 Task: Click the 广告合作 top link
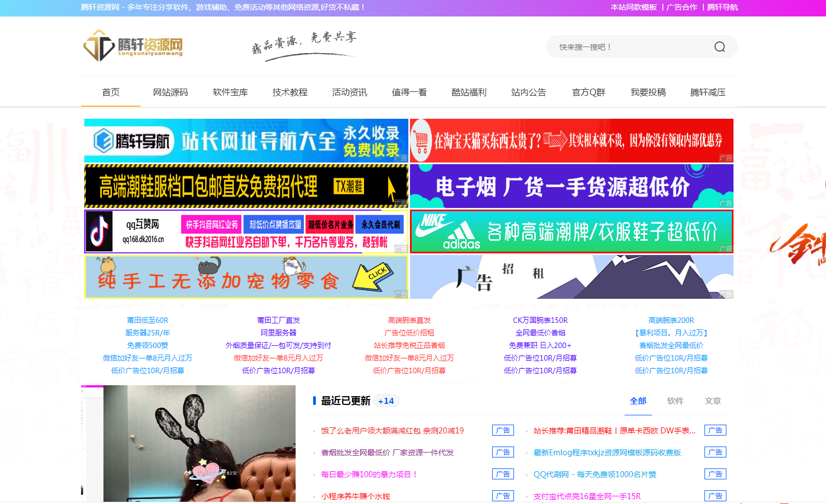pos(681,7)
